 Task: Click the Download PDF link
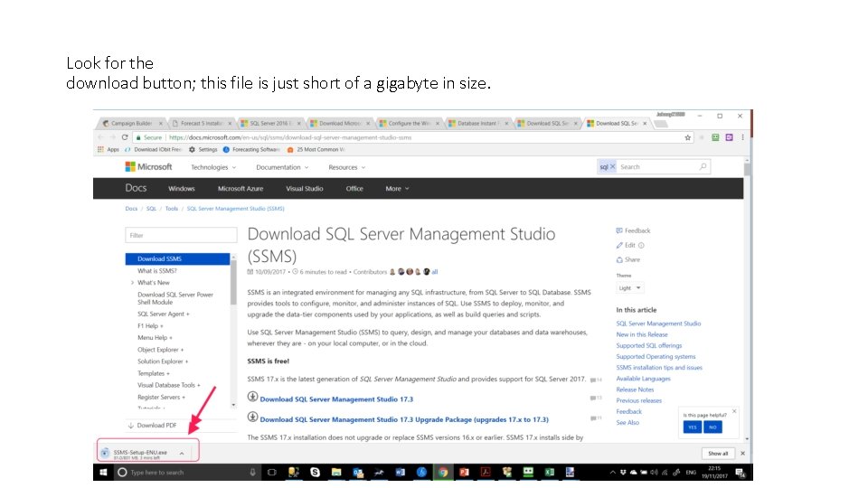(152, 426)
